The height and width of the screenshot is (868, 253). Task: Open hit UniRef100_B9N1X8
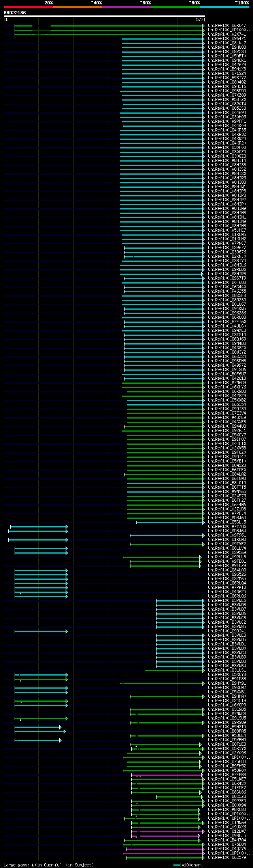click(227, 69)
